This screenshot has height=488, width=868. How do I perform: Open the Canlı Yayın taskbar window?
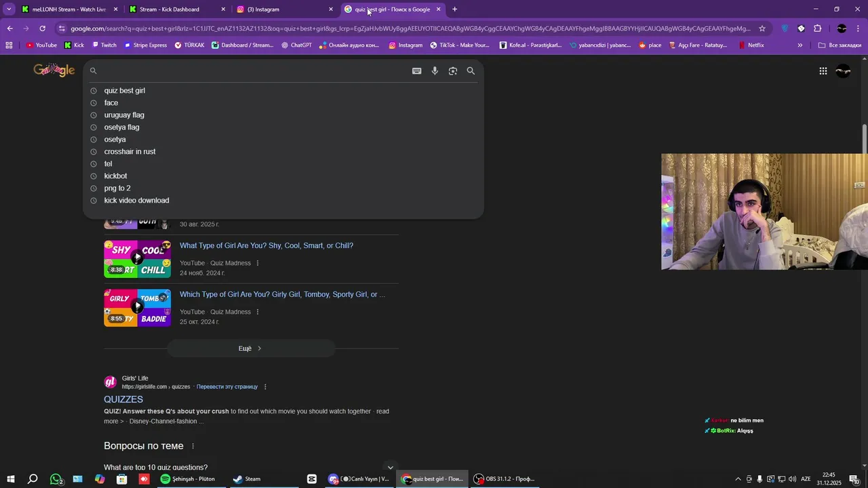point(359,479)
